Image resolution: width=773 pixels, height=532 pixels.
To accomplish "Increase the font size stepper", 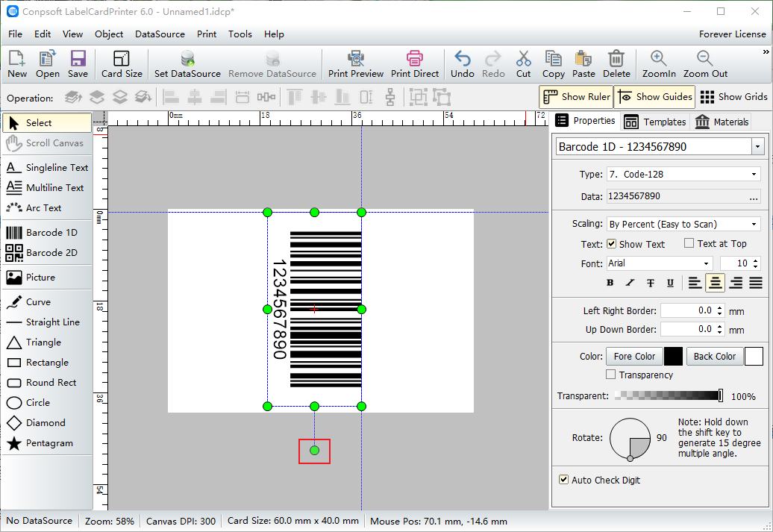I will coord(757,260).
